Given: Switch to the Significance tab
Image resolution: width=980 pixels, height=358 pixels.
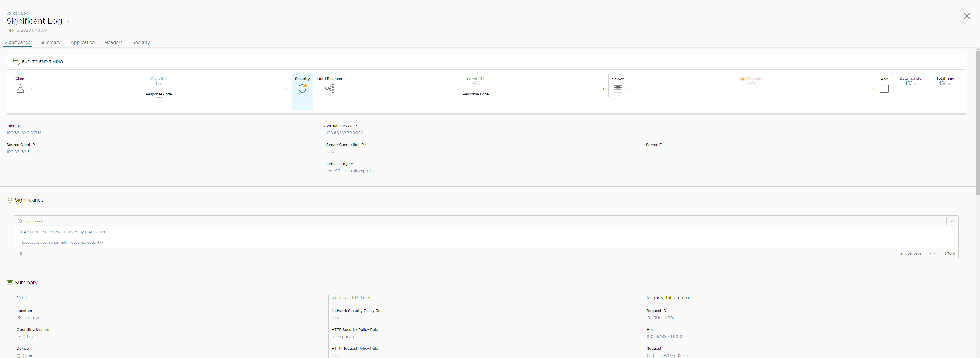Looking at the screenshot, I should pyautogui.click(x=17, y=42).
